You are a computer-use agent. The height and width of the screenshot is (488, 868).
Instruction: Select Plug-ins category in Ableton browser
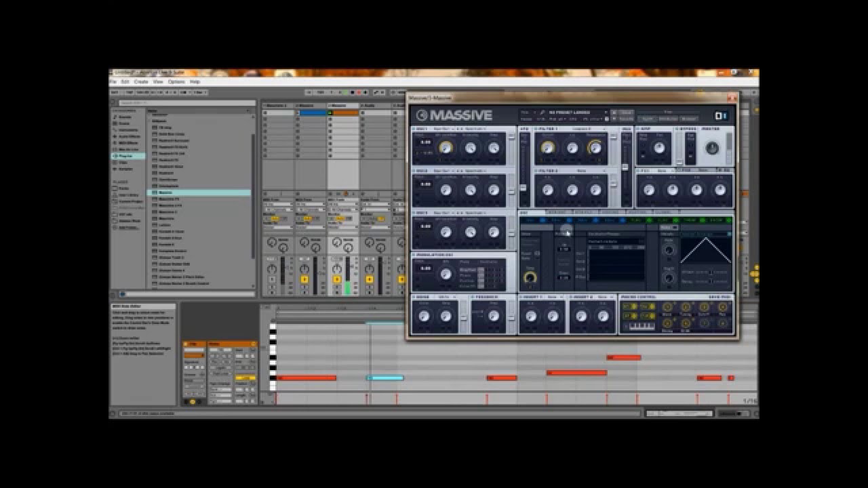tap(127, 156)
